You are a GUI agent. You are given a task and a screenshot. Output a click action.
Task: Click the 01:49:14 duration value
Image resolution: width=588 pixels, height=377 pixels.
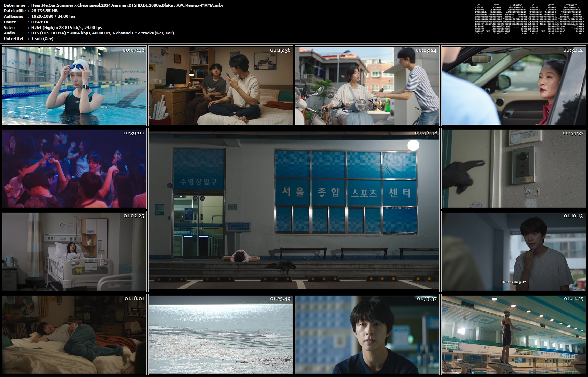click(x=40, y=22)
